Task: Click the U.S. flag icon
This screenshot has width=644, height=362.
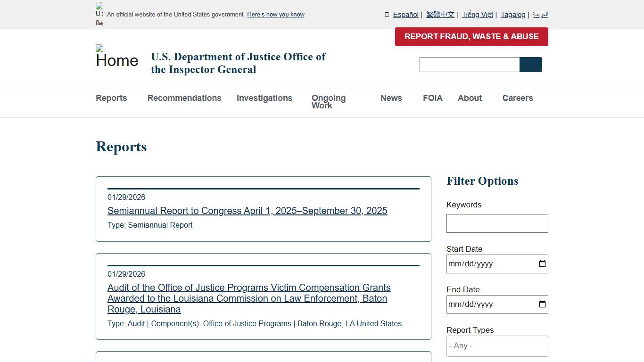Action: click(99, 14)
